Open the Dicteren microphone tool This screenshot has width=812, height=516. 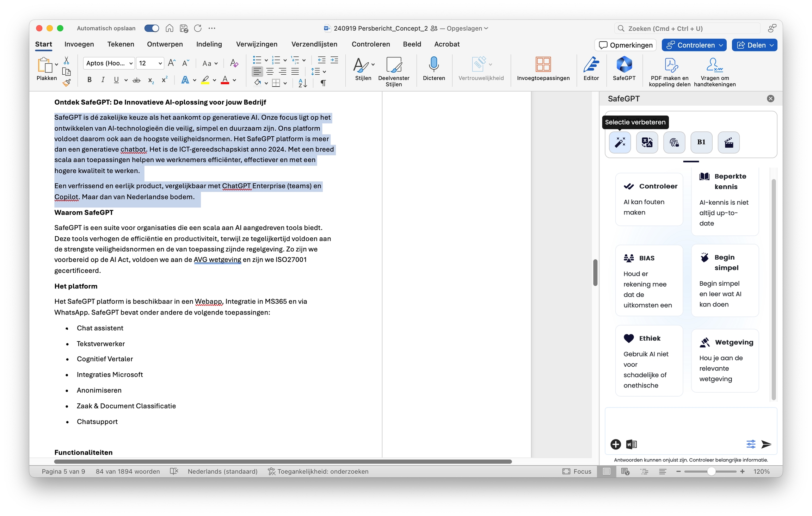(433, 65)
